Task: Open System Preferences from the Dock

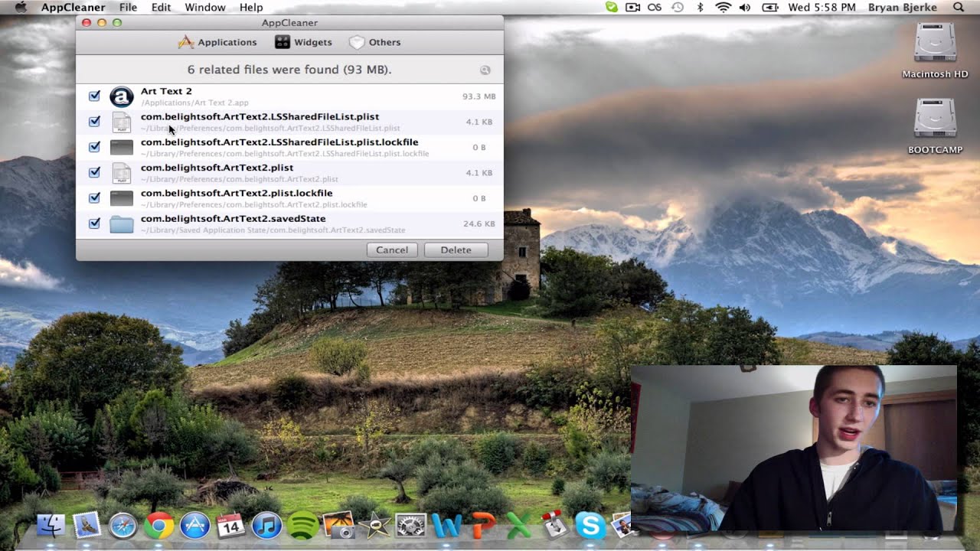Action: coord(410,526)
